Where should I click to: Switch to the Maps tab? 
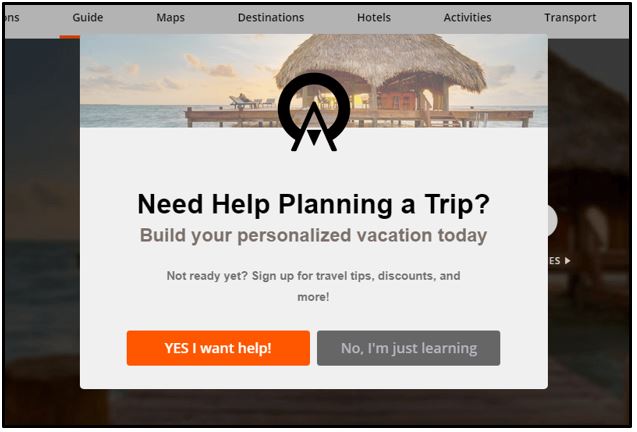click(171, 17)
